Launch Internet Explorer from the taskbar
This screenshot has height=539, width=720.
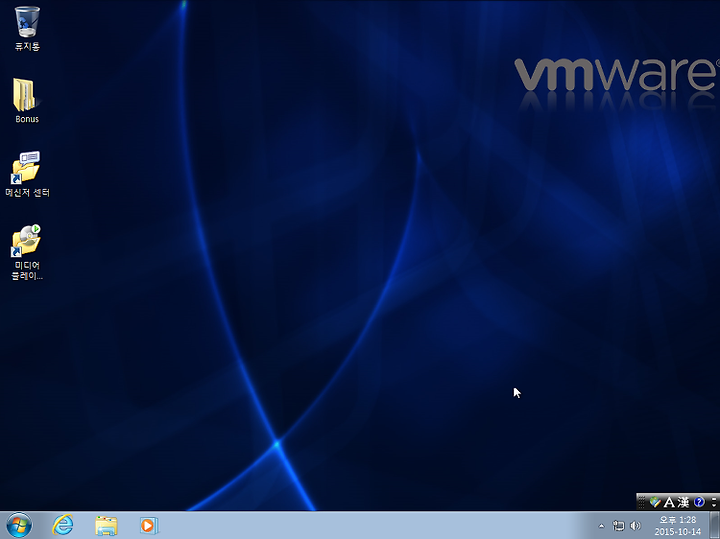pyautogui.click(x=63, y=525)
